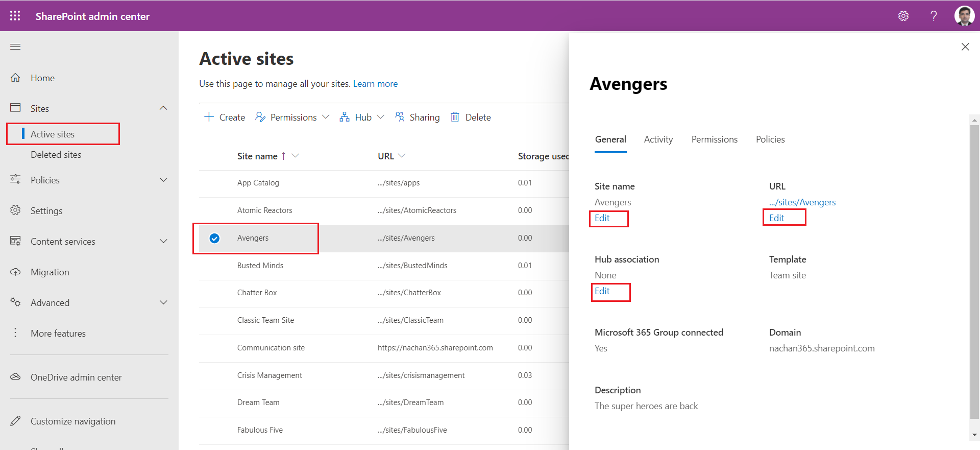Click the Sharing toolbar icon

(400, 117)
